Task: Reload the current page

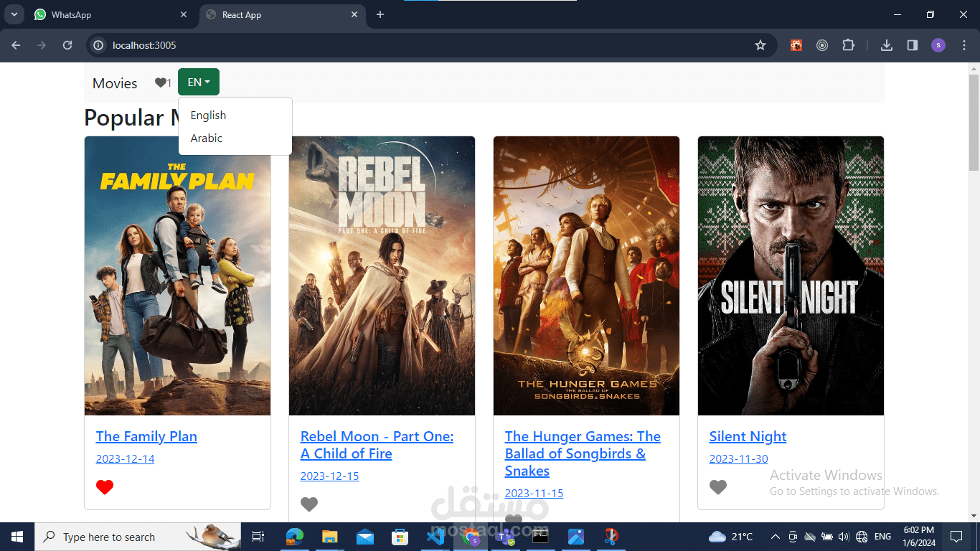Action: 67,45
